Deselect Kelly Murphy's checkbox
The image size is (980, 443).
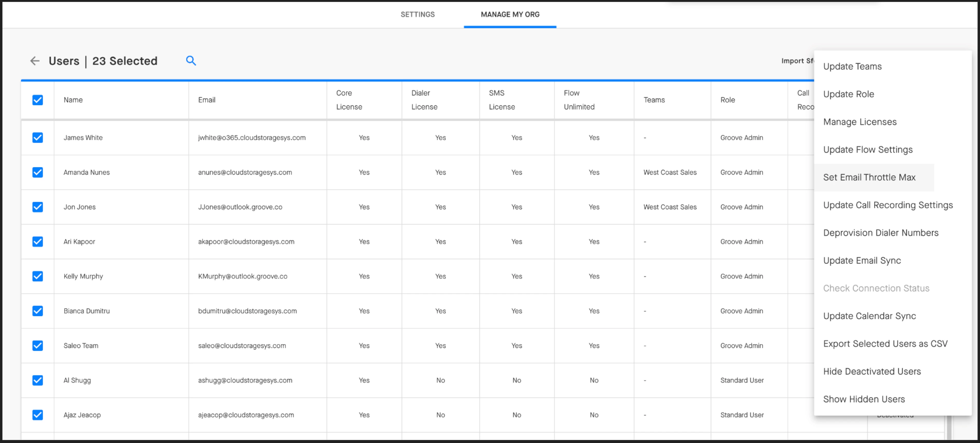click(x=37, y=276)
